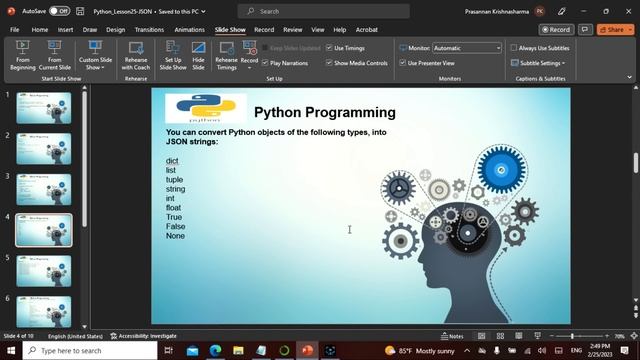Select slide 3 thumbnail
This screenshot has width=640, height=360.
coord(44,189)
